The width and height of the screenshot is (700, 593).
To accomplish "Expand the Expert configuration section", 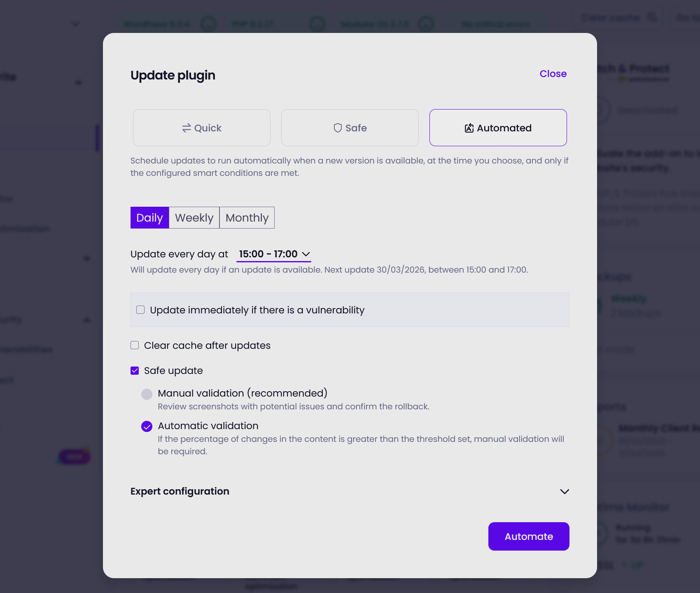I will [180, 491].
